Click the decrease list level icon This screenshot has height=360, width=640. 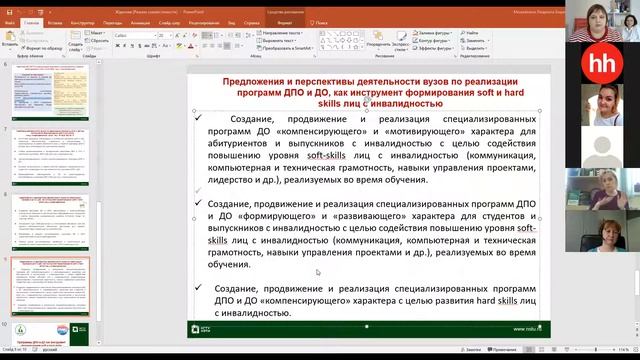point(230,36)
